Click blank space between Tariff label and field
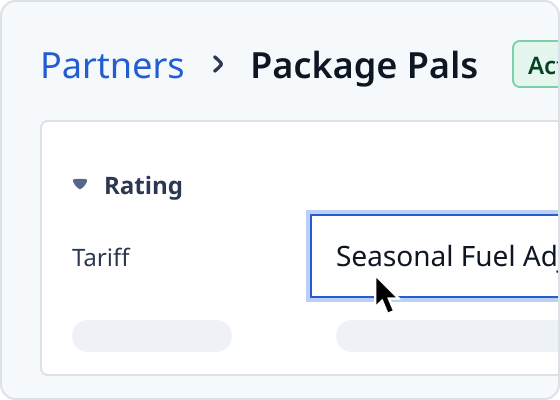 pyautogui.click(x=218, y=257)
